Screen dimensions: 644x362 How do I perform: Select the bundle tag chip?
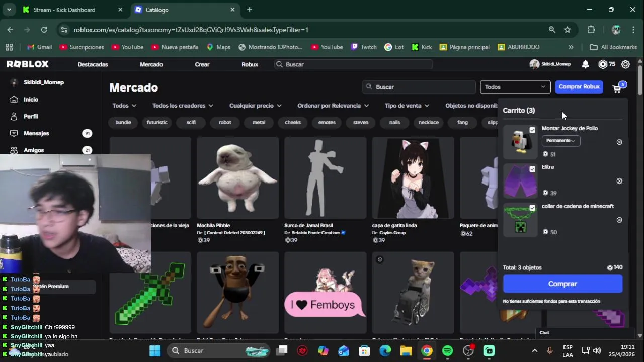(x=123, y=122)
